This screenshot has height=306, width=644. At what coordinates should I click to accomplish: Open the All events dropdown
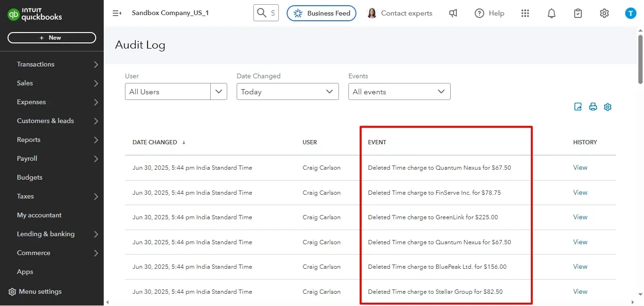click(x=399, y=91)
